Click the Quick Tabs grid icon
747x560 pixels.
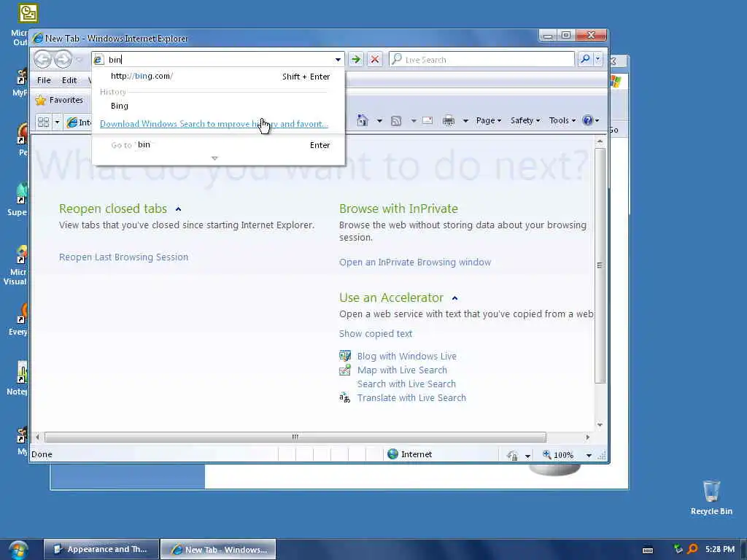coord(43,122)
